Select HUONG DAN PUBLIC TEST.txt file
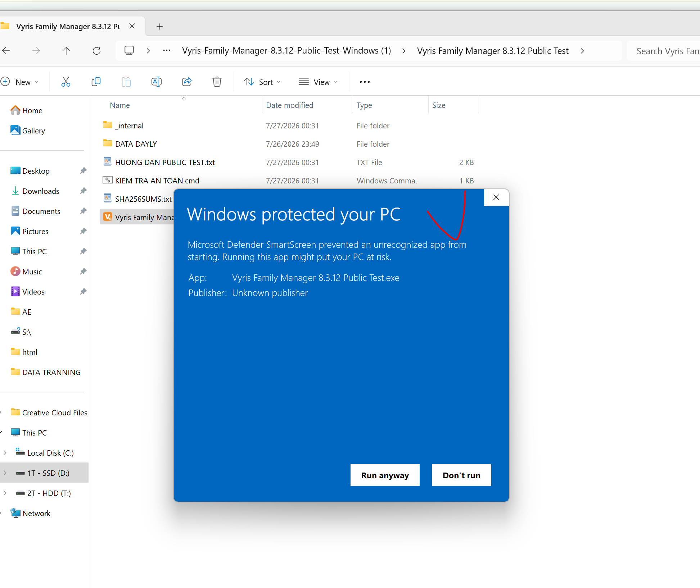 coord(165,163)
